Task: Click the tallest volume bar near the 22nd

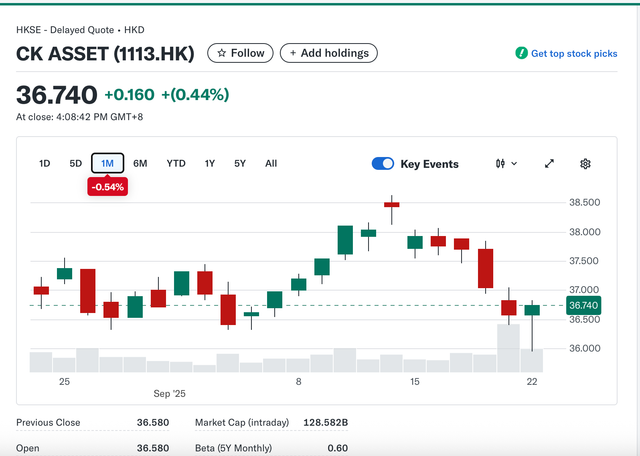Action: [x=508, y=348]
